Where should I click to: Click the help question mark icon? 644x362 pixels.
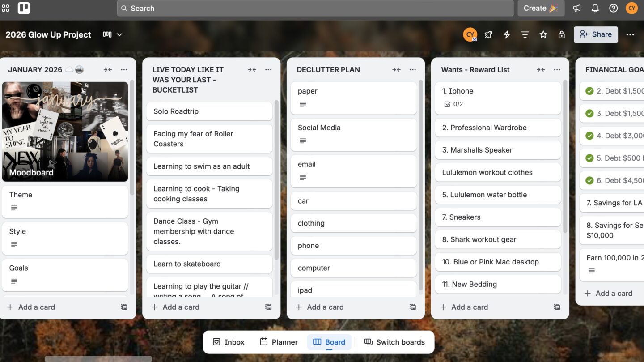[x=613, y=8]
